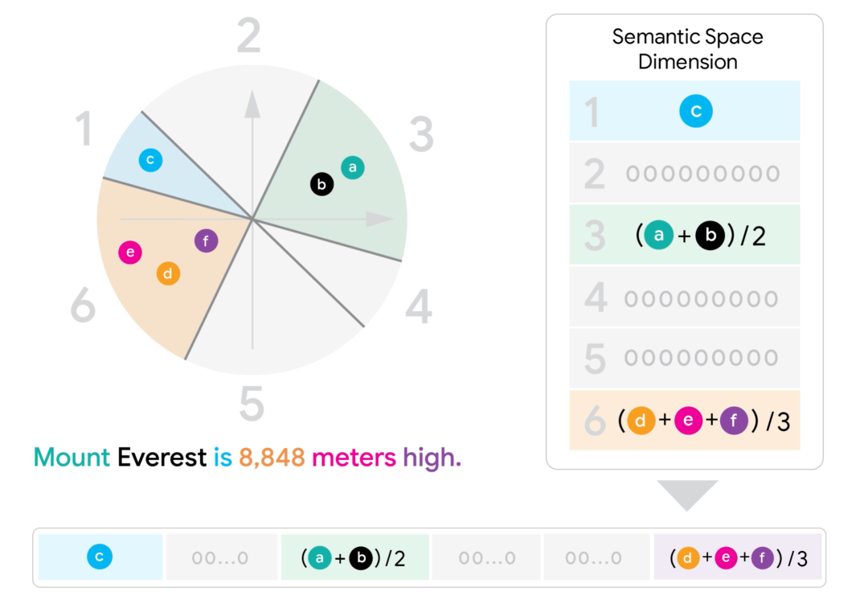Click the blue 'c' circle in dimension row 1
The image size is (868, 600).
[x=696, y=111]
